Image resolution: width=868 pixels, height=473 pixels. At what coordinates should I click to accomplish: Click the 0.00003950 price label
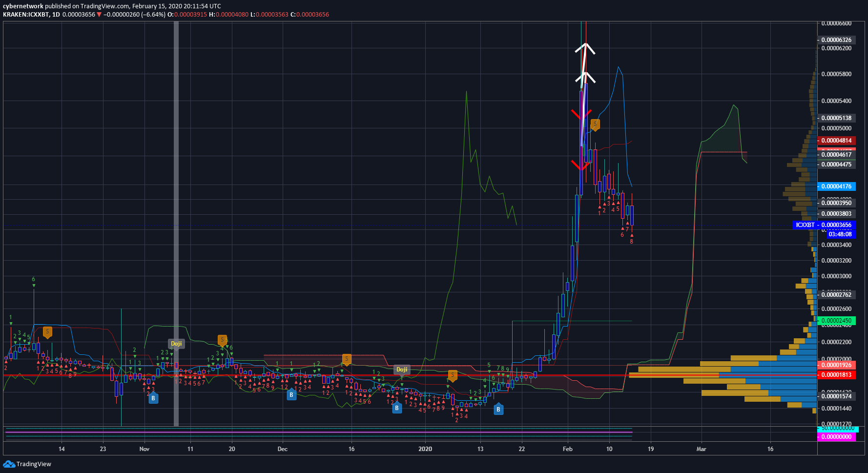(x=836, y=203)
